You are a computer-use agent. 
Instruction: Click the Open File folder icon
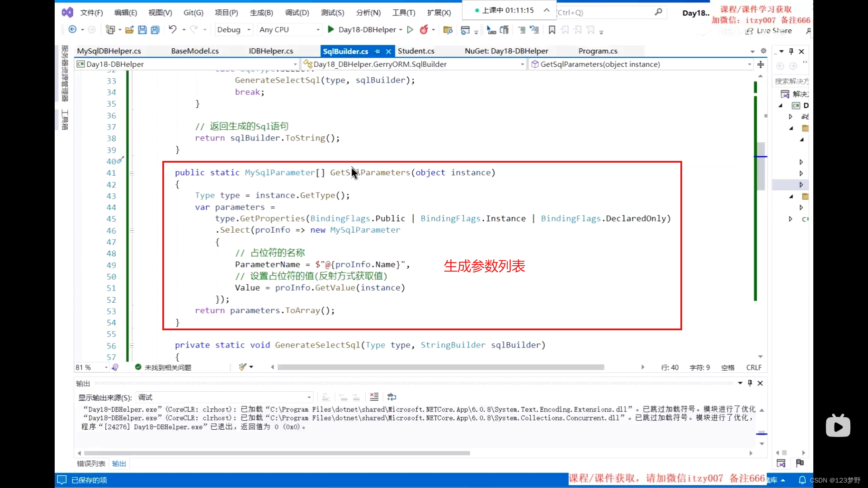tap(129, 30)
